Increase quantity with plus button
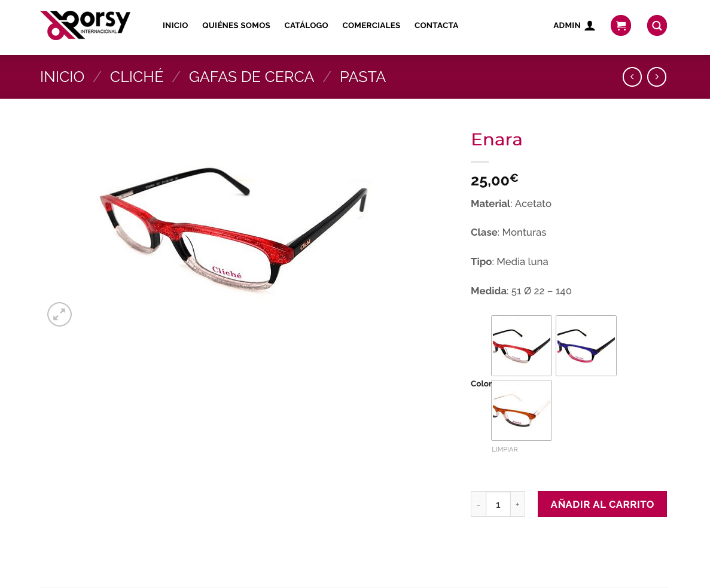 point(517,504)
